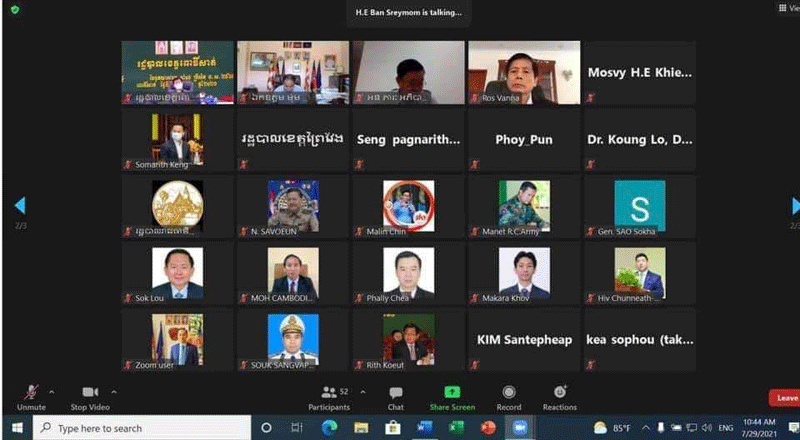Go to next gallery page arrow
This screenshot has height=440, width=800.
pos(795,206)
